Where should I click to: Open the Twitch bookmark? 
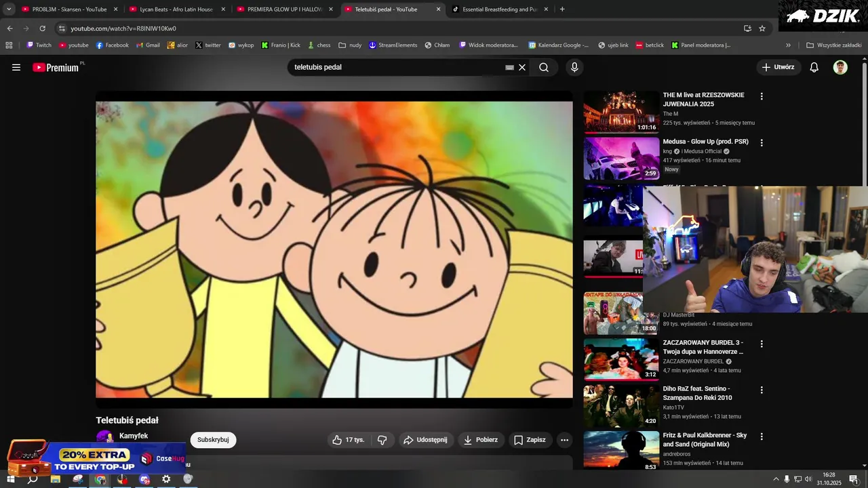click(x=39, y=45)
